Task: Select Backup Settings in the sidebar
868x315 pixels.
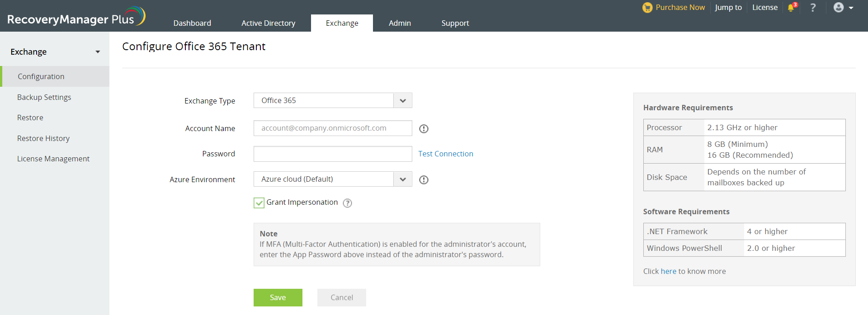Action: tap(44, 97)
